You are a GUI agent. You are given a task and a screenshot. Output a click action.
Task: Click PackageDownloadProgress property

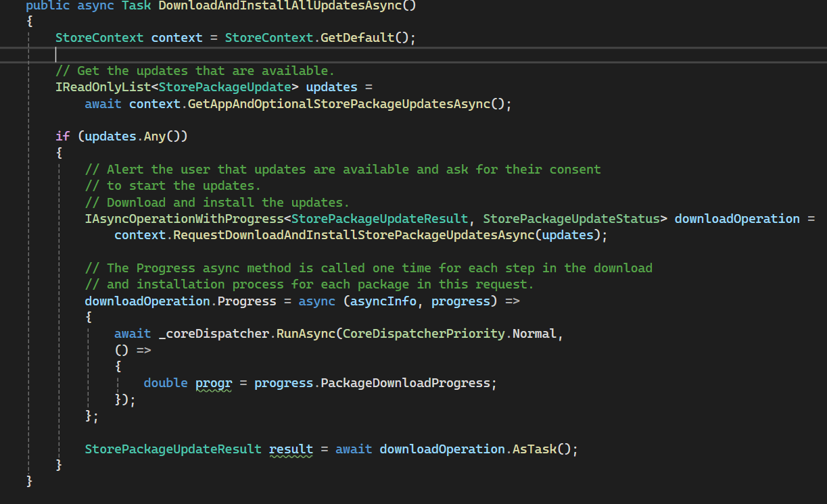click(405, 383)
